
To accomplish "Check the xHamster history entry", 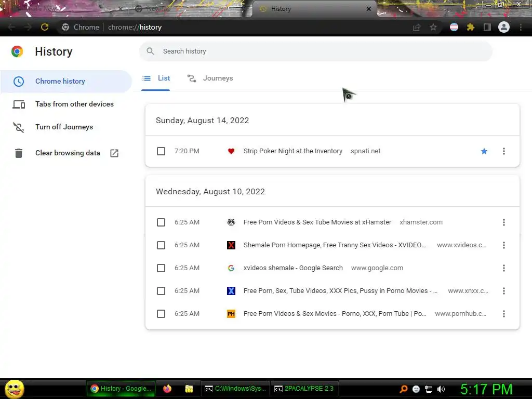I will pos(161,222).
